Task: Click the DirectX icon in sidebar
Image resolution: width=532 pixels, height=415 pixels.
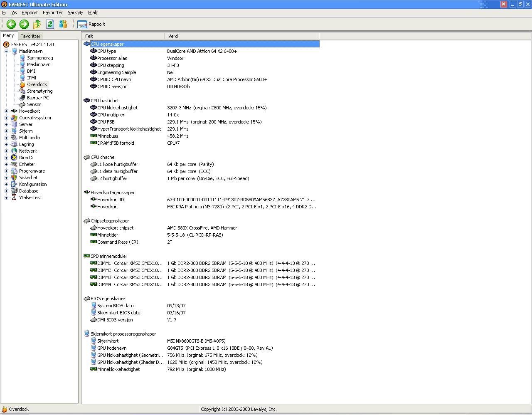Action: (14, 158)
